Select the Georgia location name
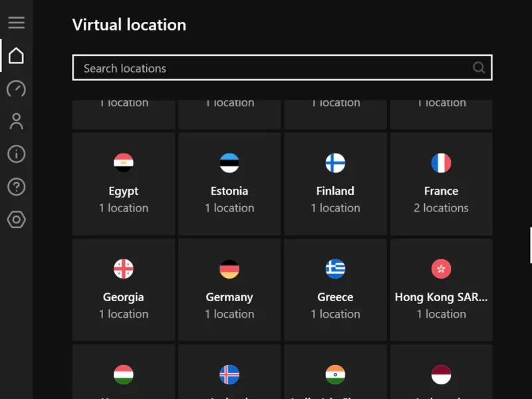The height and width of the screenshot is (399, 532). tap(124, 297)
